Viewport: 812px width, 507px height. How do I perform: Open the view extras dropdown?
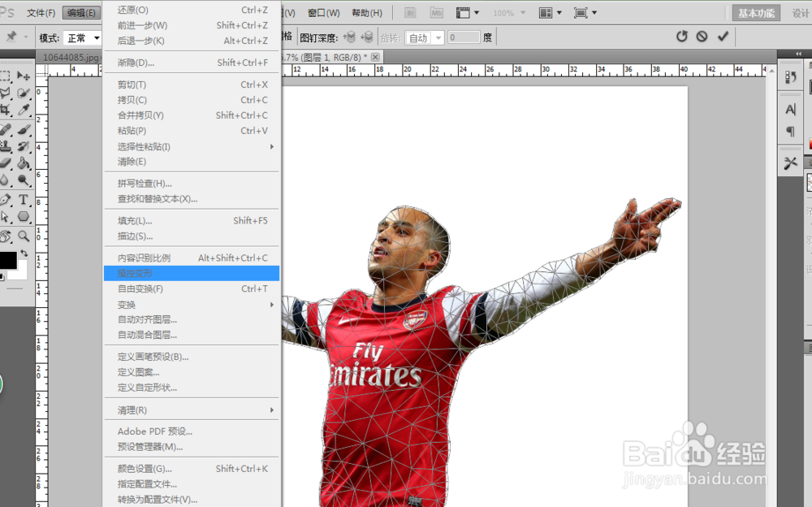click(x=467, y=13)
